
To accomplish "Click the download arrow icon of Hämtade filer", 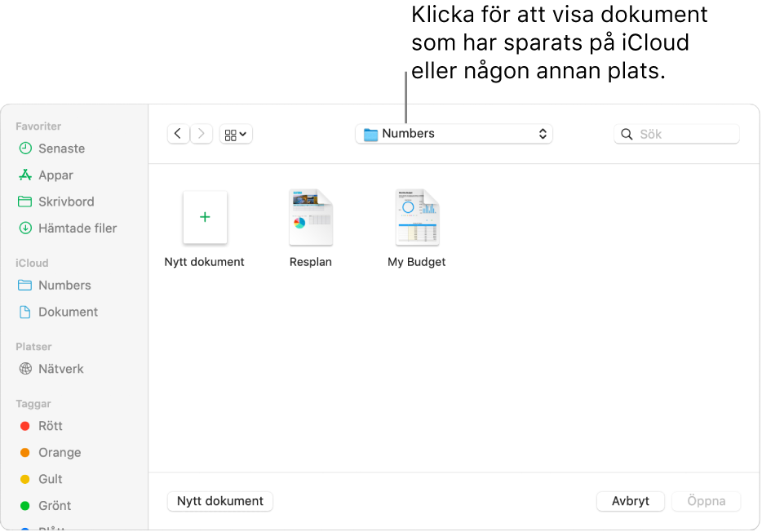I will [25, 228].
